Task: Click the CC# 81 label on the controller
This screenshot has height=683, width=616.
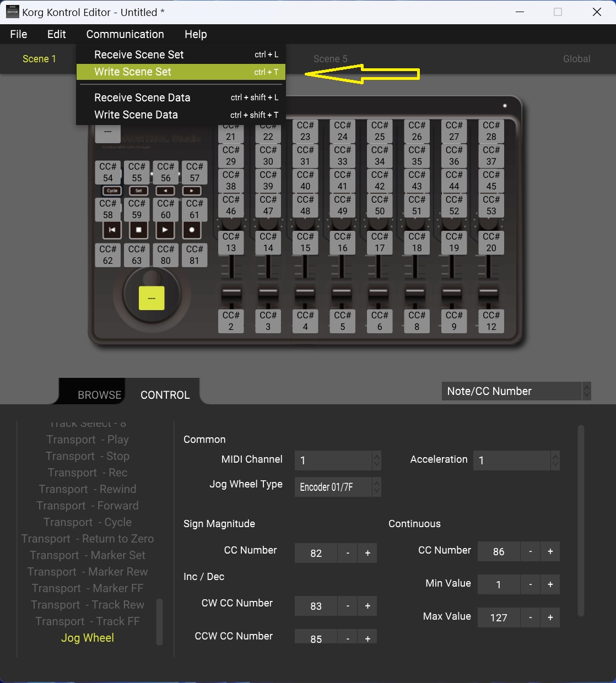Action: pos(194,255)
